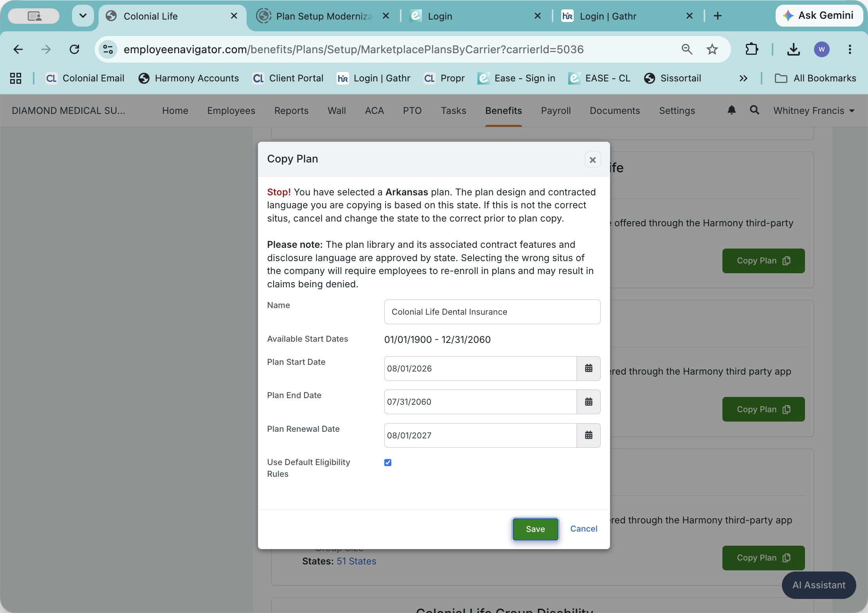Click the Plan Start Date field

tap(481, 368)
